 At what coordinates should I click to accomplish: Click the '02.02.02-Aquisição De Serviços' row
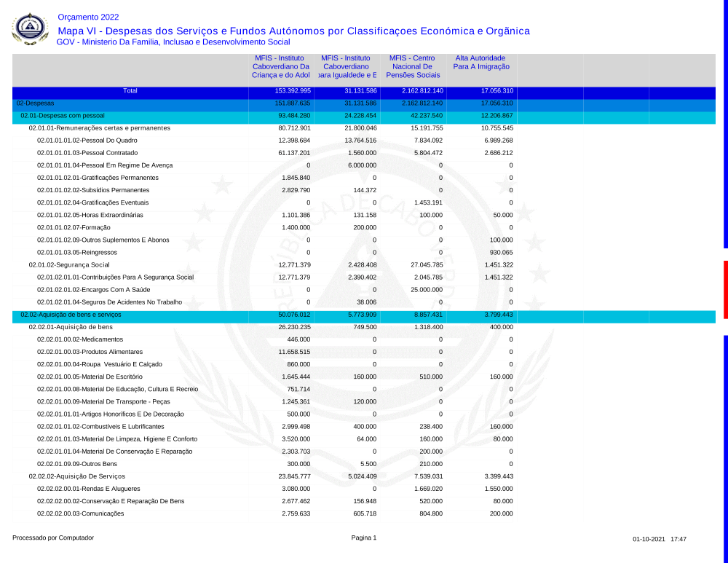click(74, 476)
